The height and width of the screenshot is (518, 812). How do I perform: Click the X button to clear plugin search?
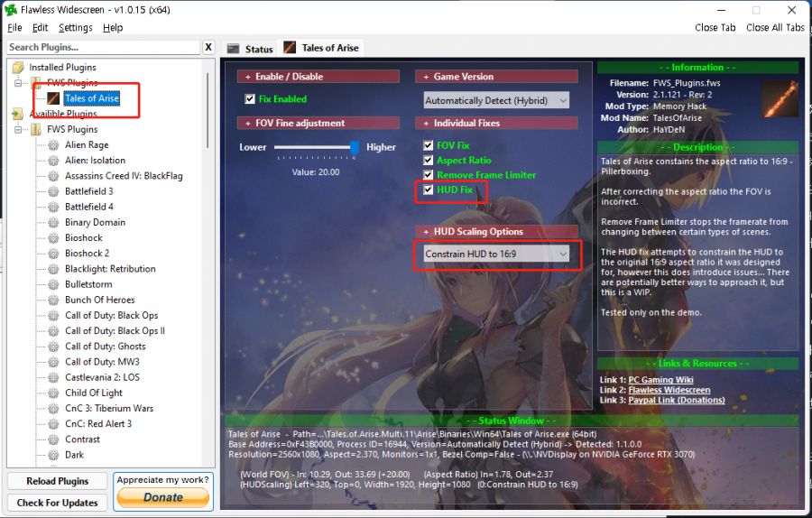pos(208,47)
